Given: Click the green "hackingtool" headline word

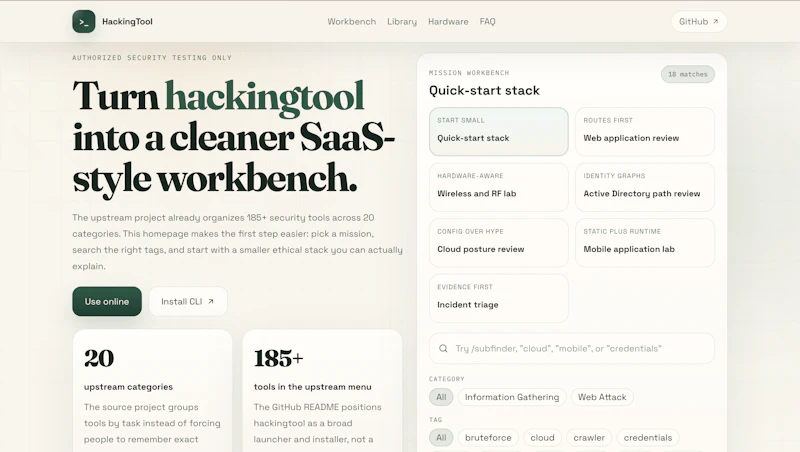Looking at the screenshot, I should click(265, 96).
